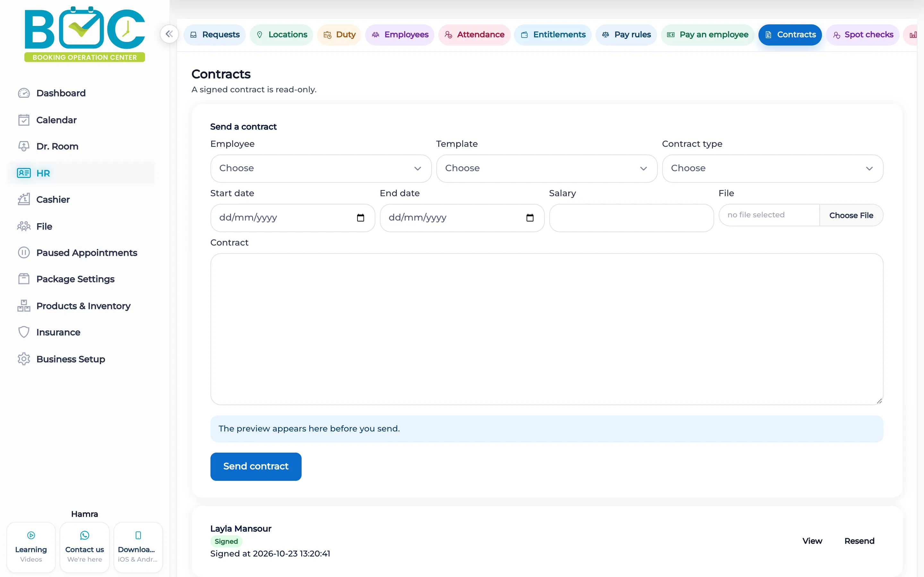Open Cashier from its sidebar icon
The height and width of the screenshot is (577, 924).
tap(24, 200)
